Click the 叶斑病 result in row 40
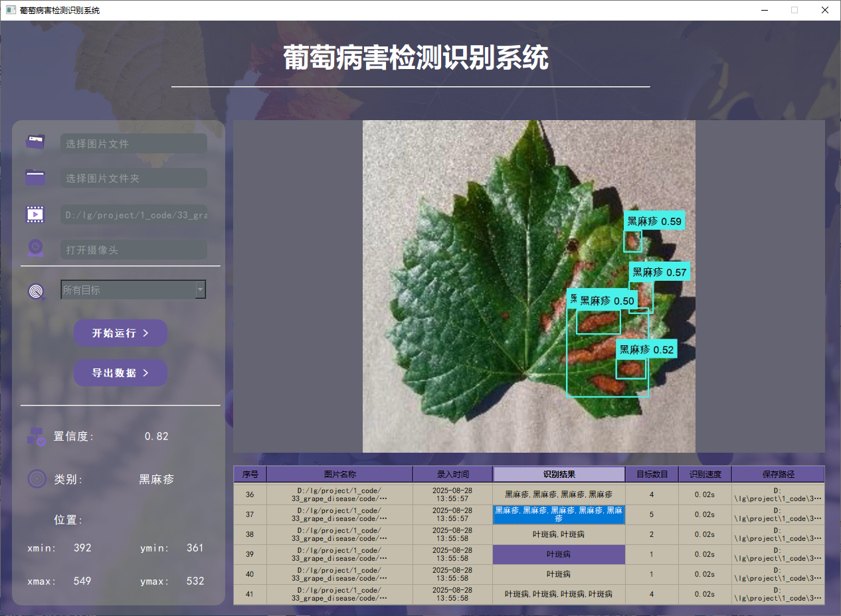 tap(559, 574)
